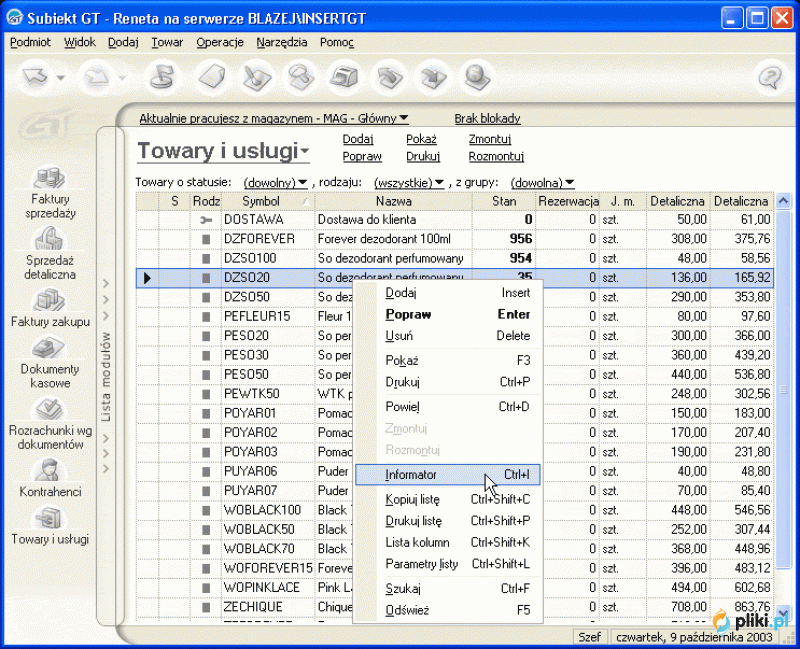Viewport: 800px width, 649px height.
Task: Open the status filter (dowolny) dropdown
Action: [x=275, y=182]
